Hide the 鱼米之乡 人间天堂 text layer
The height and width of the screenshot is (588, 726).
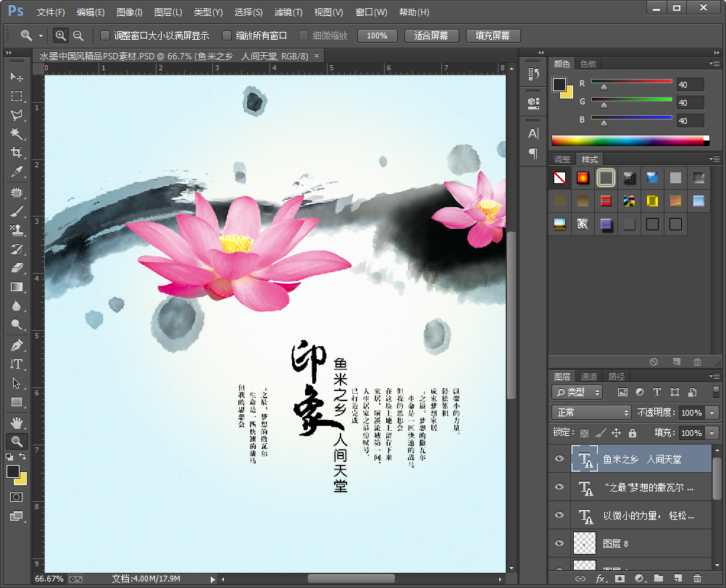[x=559, y=459]
